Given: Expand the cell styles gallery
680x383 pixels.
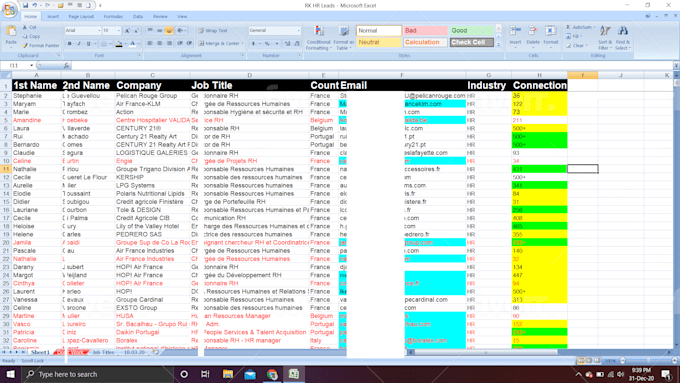Looking at the screenshot, I should (498, 45).
